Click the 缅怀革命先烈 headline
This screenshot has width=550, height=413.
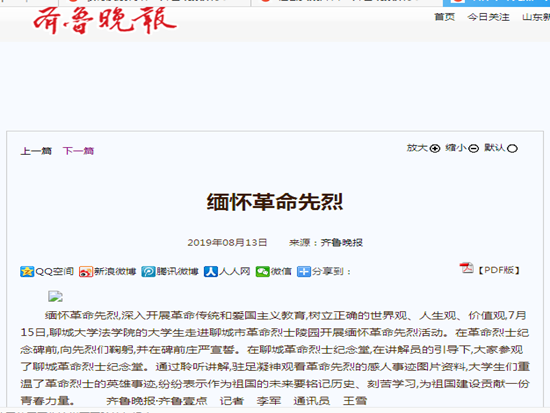coord(275,202)
